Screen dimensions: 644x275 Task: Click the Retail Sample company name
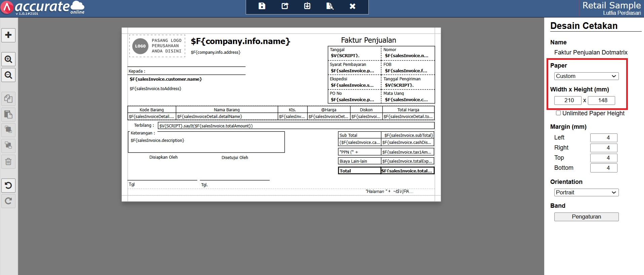click(611, 5)
